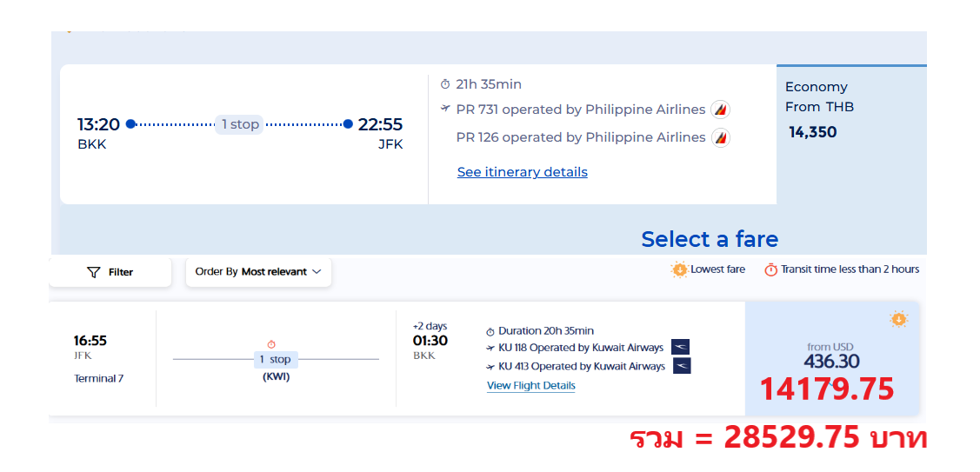This screenshot has width=980, height=472.
Task: Click the funnel Filter icon
Action: 94,273
